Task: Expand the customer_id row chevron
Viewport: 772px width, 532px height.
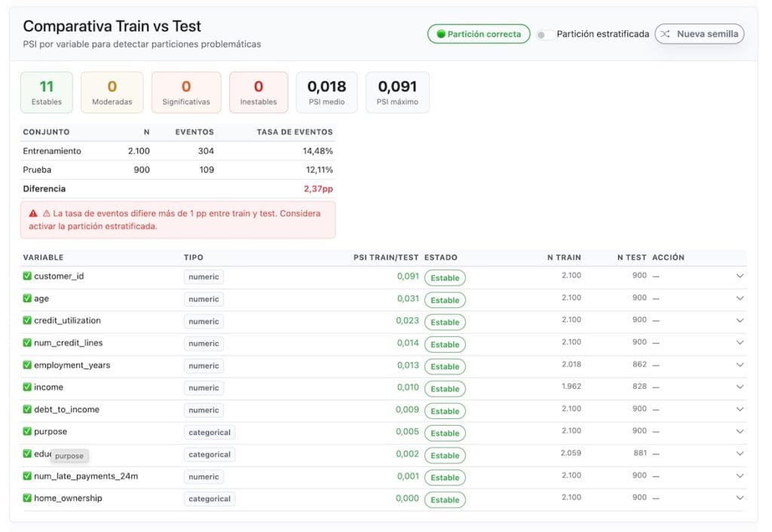Action: 740,276
